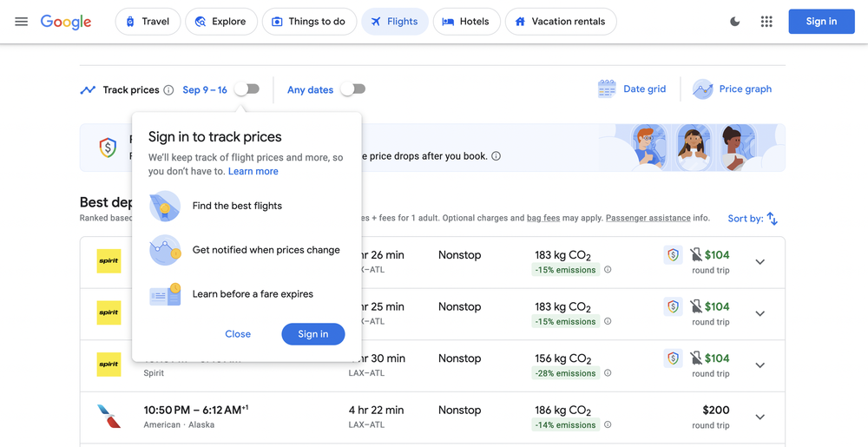Image resolution: width=868 pixels, height=447 pixels.
Task: Open the Things to do tab
Action: point(309,22)
